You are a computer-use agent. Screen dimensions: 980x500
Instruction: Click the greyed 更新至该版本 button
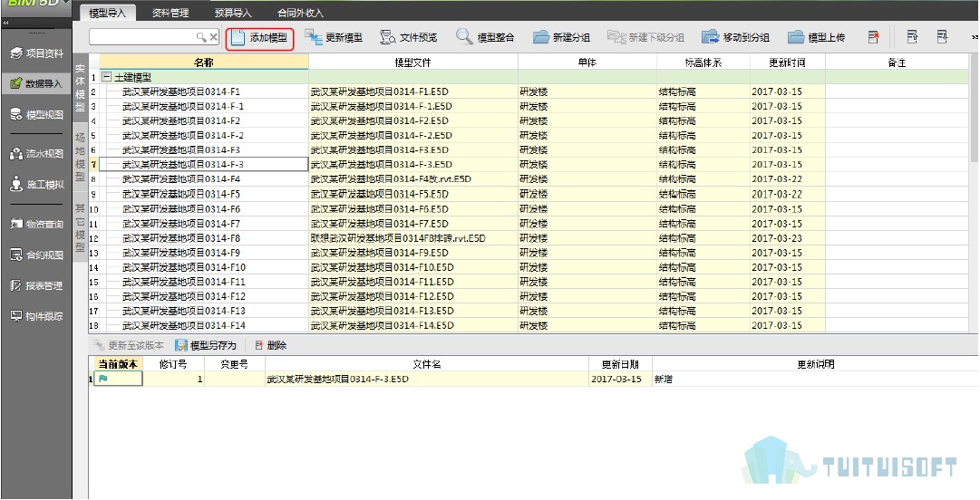(129, 345)
